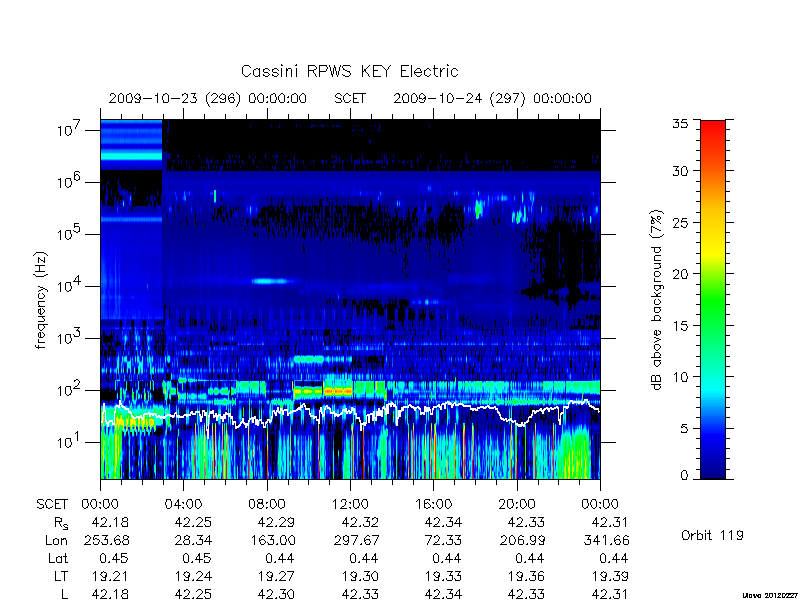The width and height of the screenshot is (800, 600).
Task: Click the 10^4 frequency tick label
Action: pyautogui.click(x=70, y=285)
